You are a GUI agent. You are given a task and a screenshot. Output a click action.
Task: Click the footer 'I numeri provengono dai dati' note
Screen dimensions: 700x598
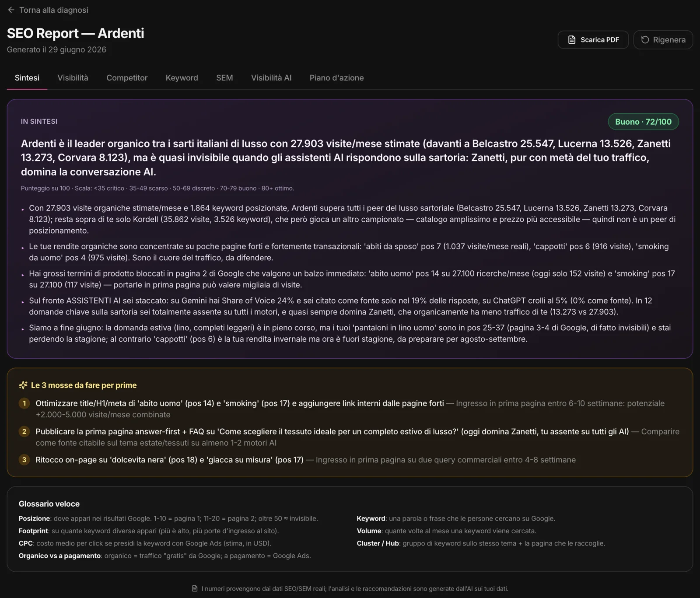click(x=355, y=589)
